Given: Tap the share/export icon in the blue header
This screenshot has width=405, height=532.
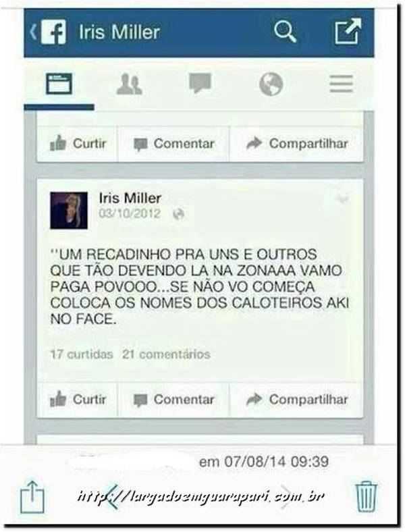Looking at the screenshot, I should pos(348,32).
